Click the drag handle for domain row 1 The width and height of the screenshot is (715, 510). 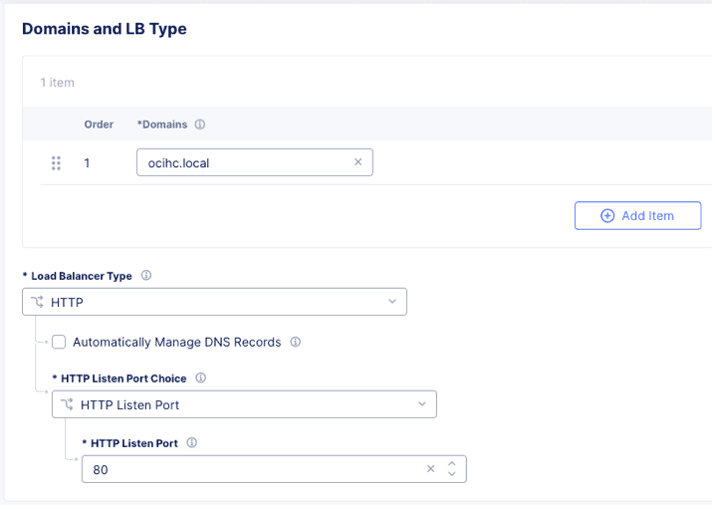pos(56,163)
